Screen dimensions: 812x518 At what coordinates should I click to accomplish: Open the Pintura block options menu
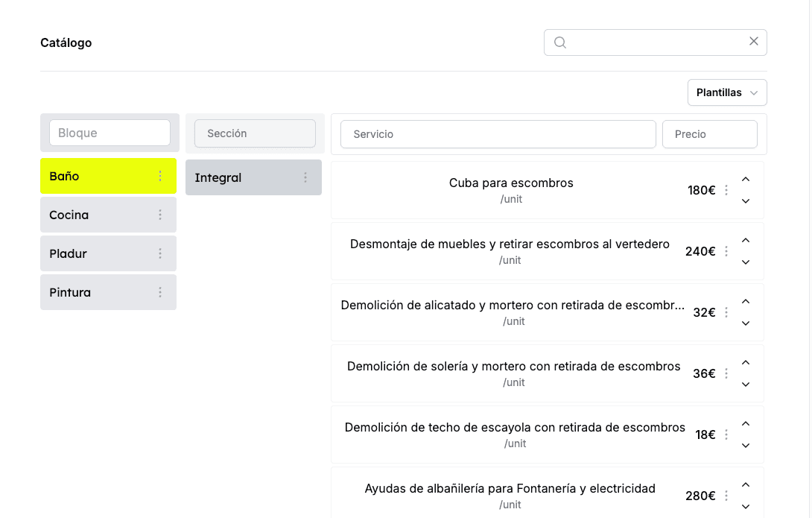(x=159, y=292)
